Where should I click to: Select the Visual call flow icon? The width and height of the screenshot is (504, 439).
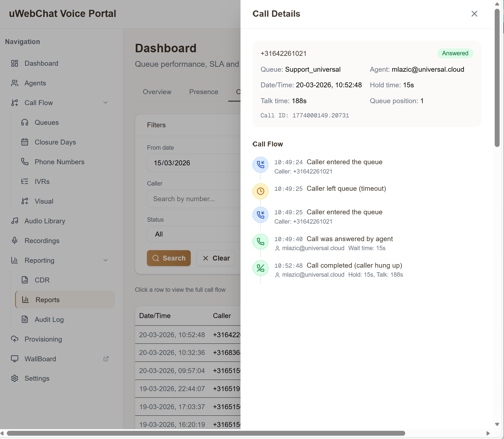point(25,201)
